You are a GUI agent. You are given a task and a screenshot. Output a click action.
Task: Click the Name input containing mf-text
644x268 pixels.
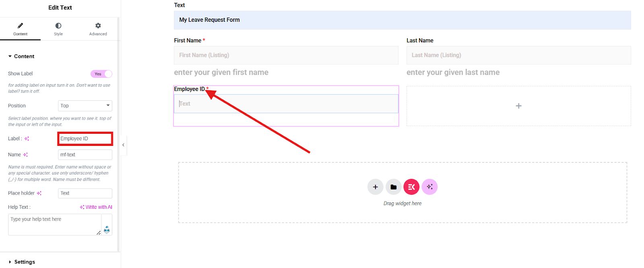[85, 155]
